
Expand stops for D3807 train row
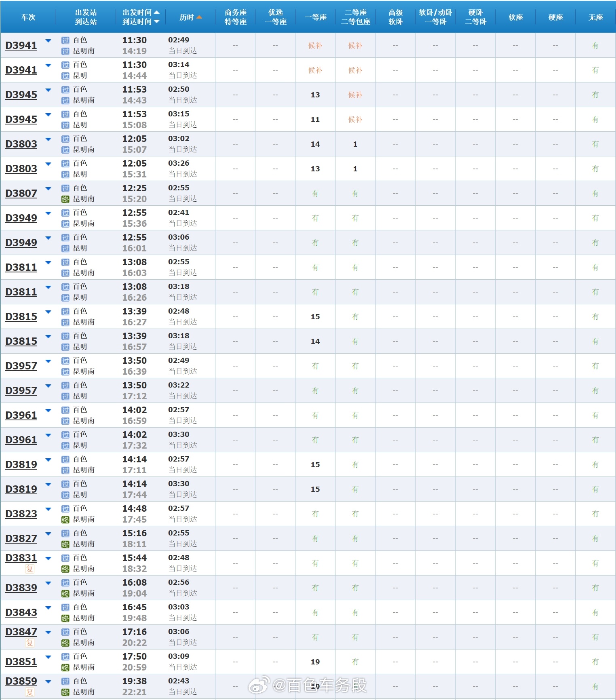[49, 189]
